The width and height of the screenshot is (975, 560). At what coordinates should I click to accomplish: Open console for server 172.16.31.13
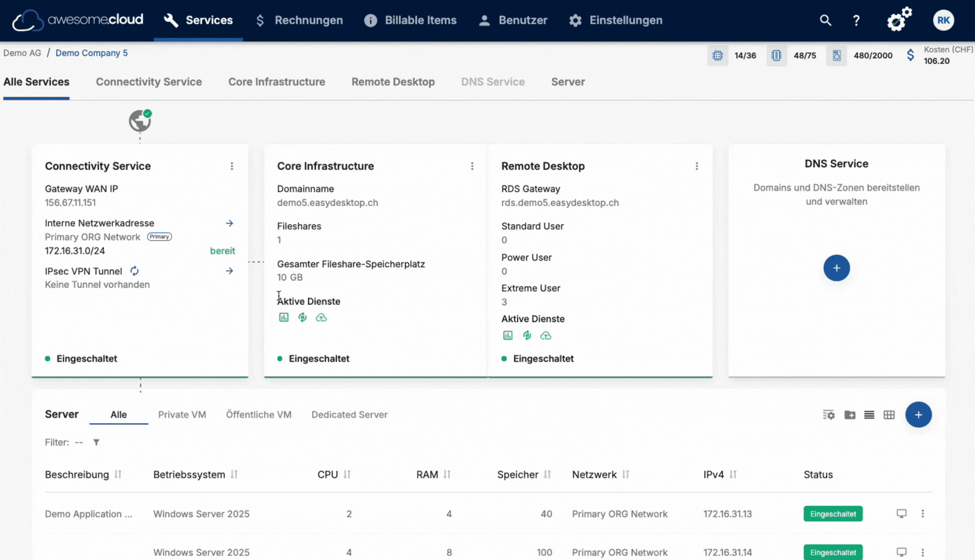(x=902, y=513)
